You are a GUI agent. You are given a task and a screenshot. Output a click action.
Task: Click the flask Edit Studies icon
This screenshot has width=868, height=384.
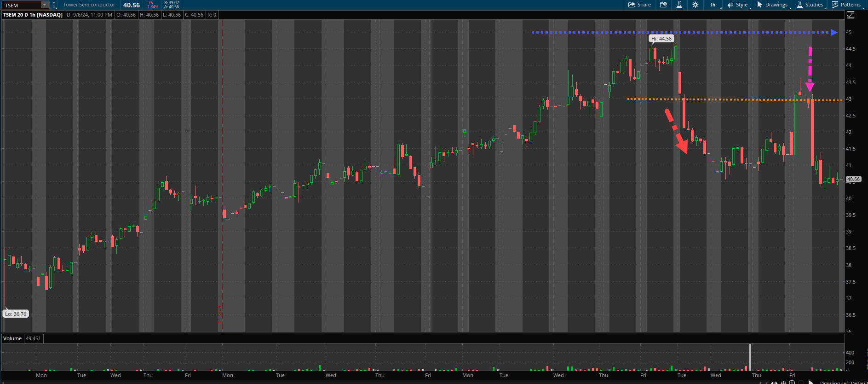(x=679, y=5)
